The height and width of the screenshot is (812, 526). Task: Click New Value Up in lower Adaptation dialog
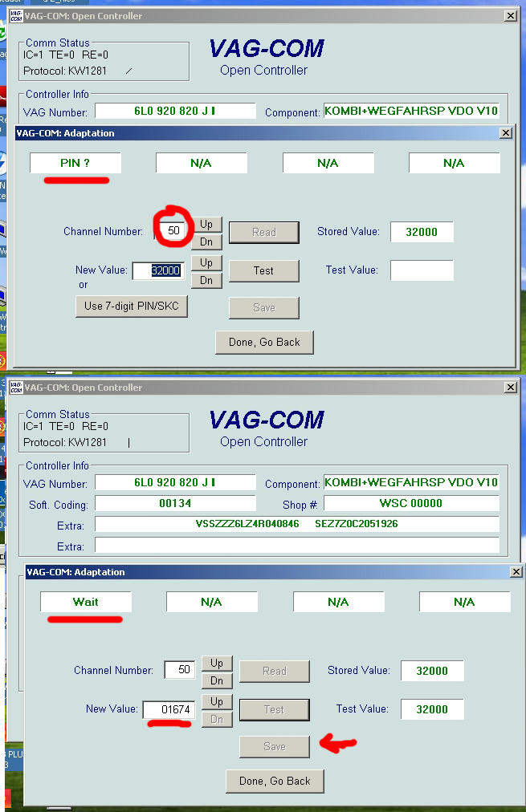(x=217, y=701)
